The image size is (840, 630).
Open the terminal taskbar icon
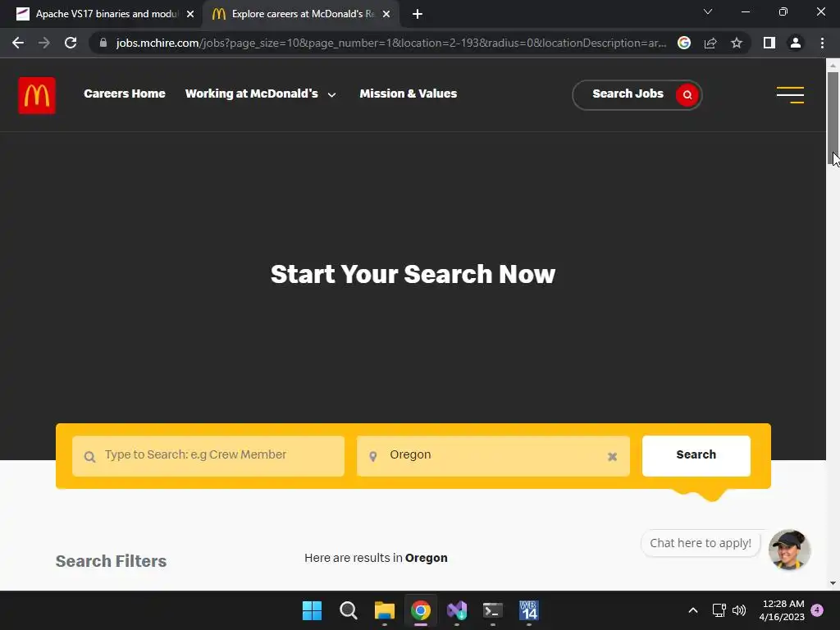point(493,610)
